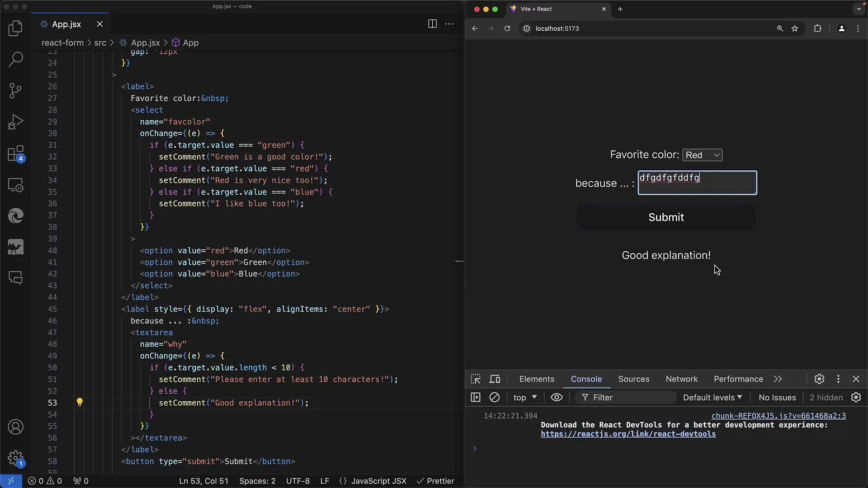Toggle the DevTools device toolbar icon
Image resolution: width=868 pixels, height=488 pixels.
pos(494,378)
